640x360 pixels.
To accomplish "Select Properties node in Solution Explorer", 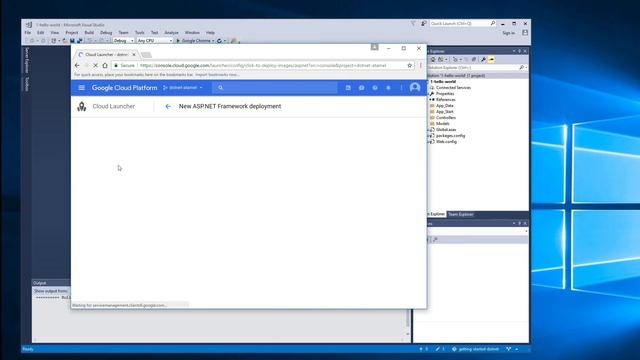I will (445, 93).
